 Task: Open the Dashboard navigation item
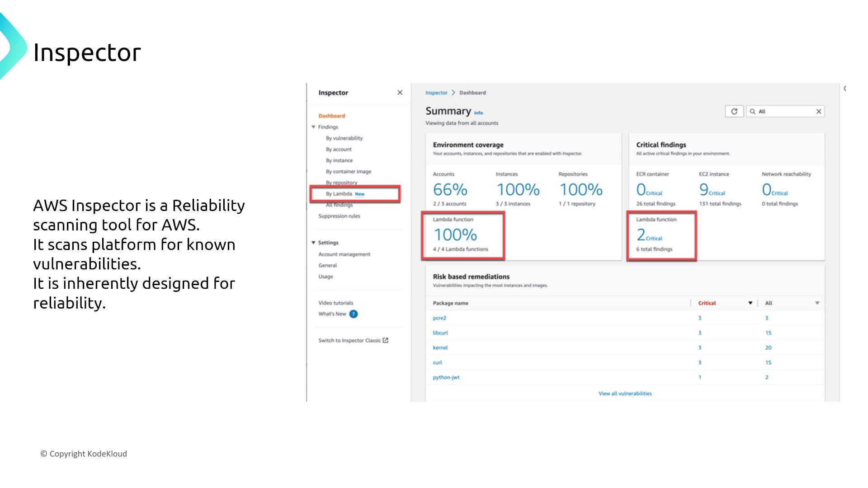pos(331,116)
